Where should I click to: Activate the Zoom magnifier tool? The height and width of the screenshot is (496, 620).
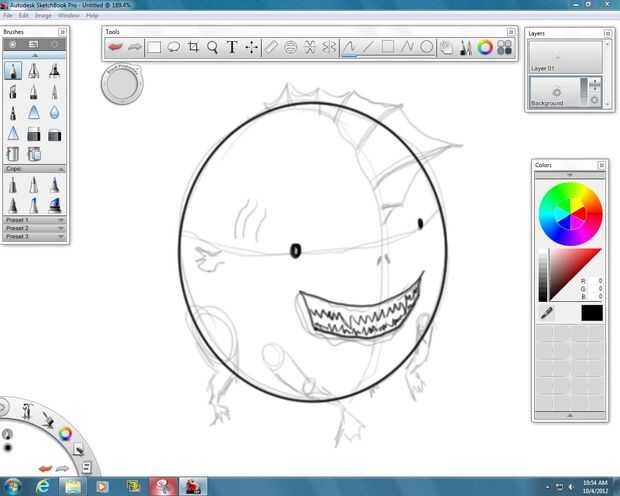tap(212, 47)
